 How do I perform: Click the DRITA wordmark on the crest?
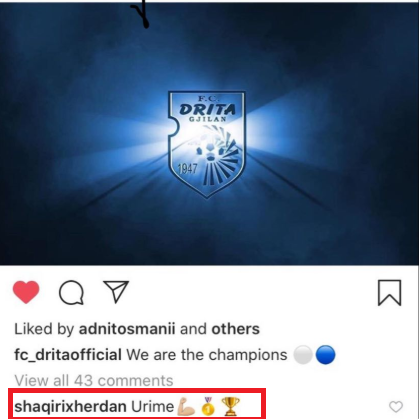click(x=207, y=110)
